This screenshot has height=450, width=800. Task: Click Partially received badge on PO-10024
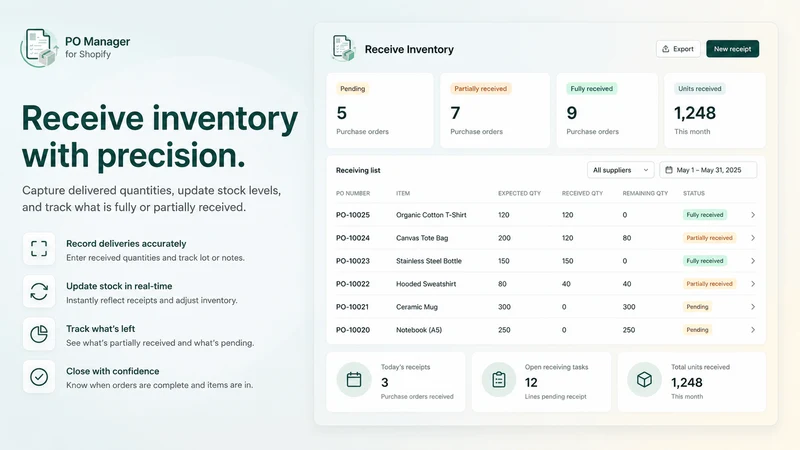click(x=709, y=238)
